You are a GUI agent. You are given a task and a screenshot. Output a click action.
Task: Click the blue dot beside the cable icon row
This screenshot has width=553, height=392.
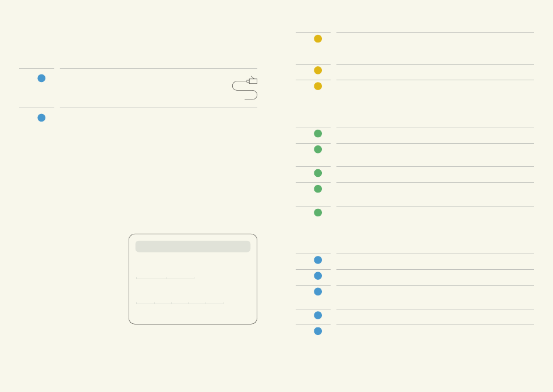[x=41, y=79]
